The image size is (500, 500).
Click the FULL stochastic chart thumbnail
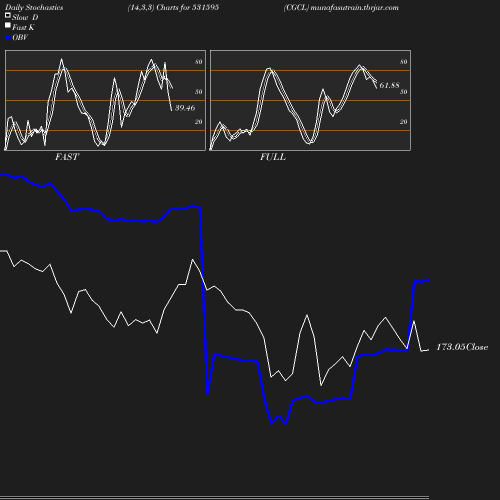point(310,100)
